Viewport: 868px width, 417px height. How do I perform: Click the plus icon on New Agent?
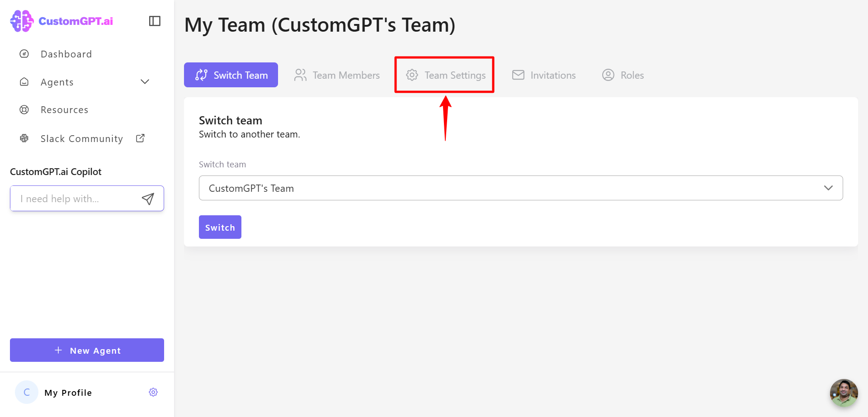[x=58, y=350]
